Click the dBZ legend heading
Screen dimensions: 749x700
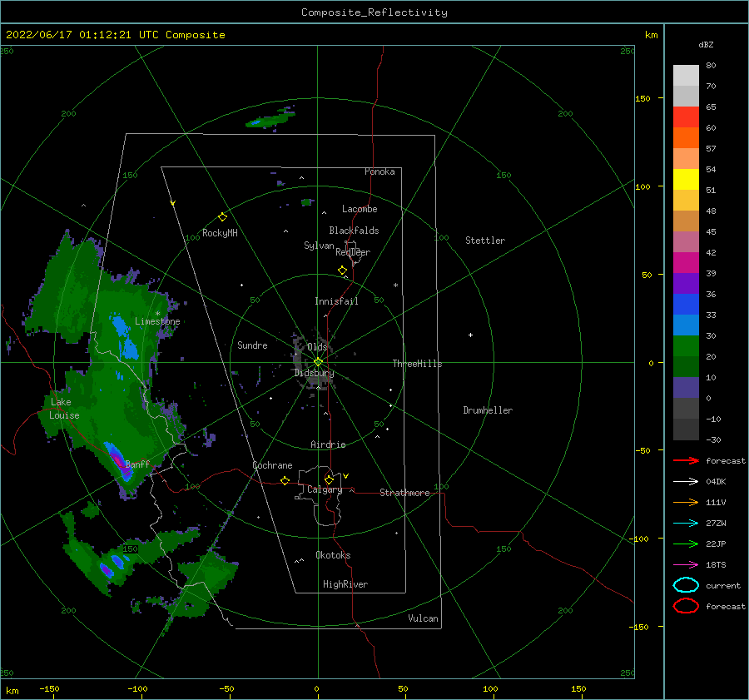[x=706, y=44]
